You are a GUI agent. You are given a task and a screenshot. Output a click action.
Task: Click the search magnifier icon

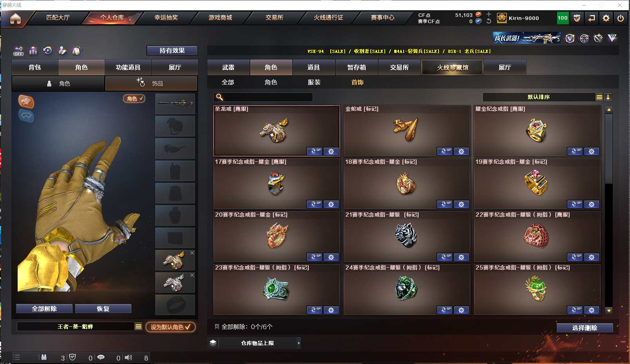click(220, 97)
